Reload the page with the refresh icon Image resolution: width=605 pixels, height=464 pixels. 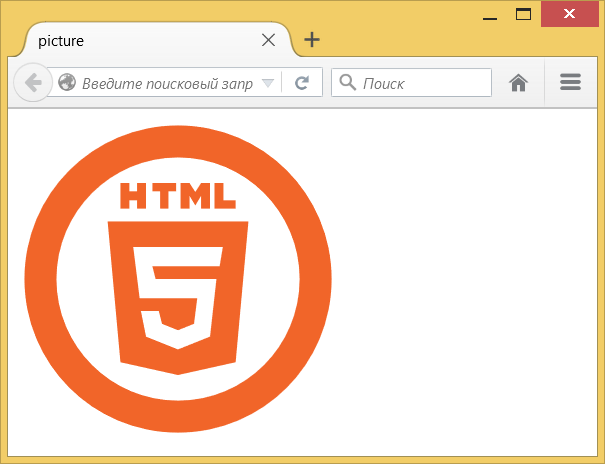[x=302, y=83]
